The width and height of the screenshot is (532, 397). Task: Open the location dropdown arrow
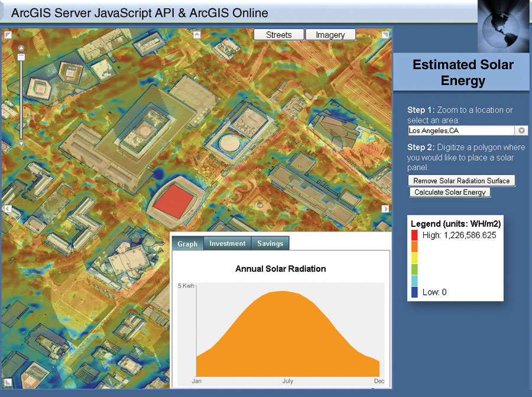521,131
